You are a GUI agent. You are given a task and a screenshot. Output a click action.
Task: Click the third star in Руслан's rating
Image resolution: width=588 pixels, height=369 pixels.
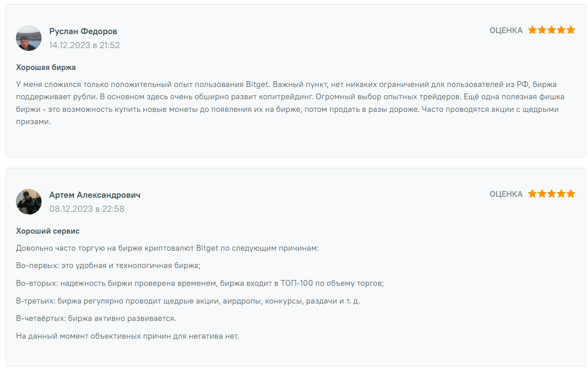(x=552, y=30)
